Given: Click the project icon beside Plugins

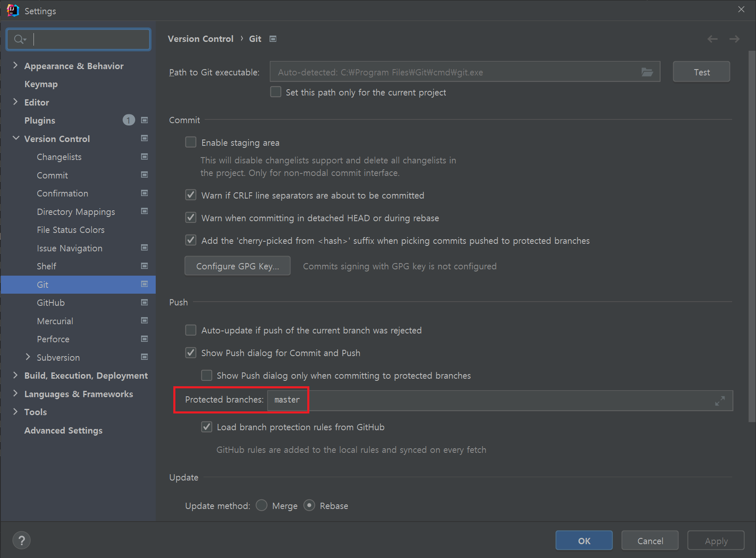Looking at the screenshot, I should click(144, 120).
